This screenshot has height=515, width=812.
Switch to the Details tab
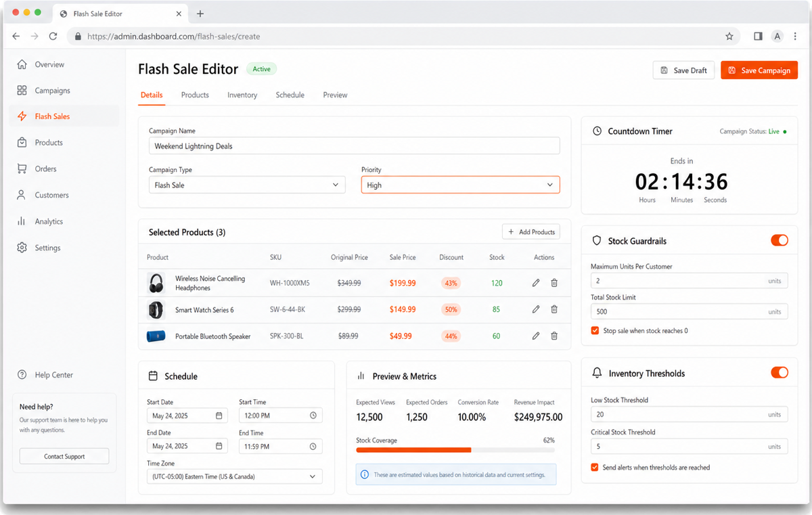coord(152,95)
